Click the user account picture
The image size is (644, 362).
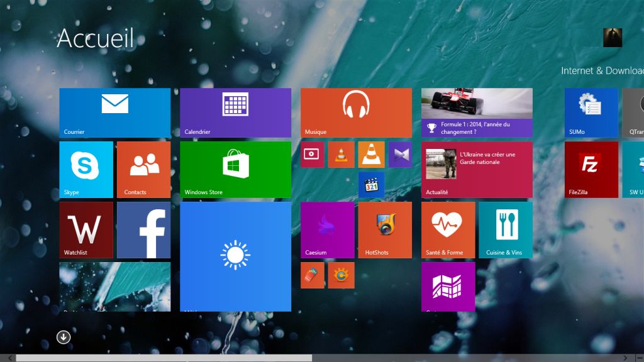click(x=613, y=38)
